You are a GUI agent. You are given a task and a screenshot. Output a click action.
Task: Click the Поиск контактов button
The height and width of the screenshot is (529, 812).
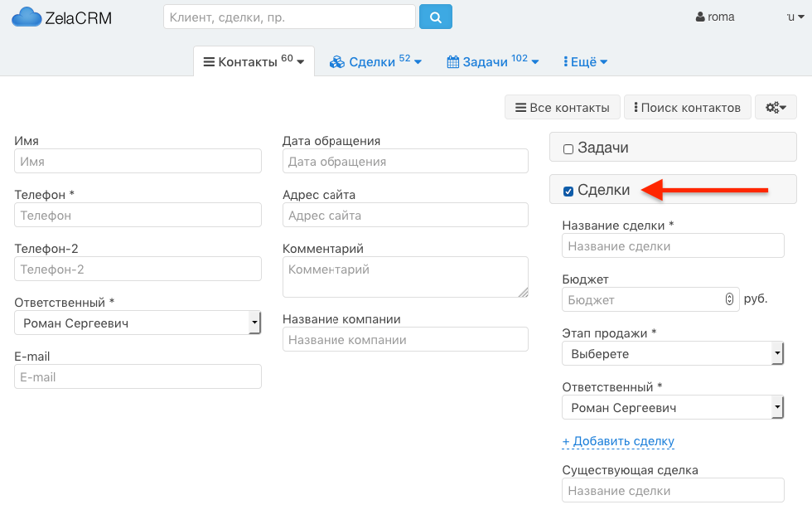click(x=687, y=107)
